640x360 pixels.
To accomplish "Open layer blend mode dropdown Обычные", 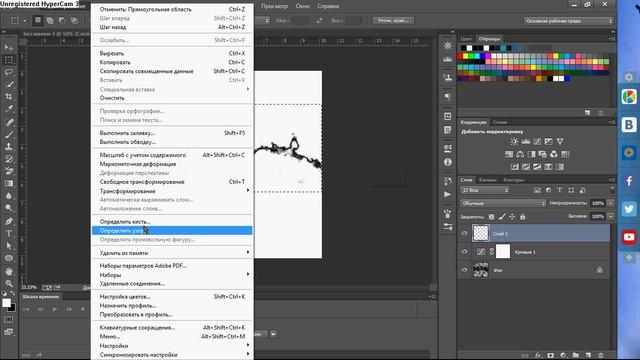I will [x=503, y=203].
